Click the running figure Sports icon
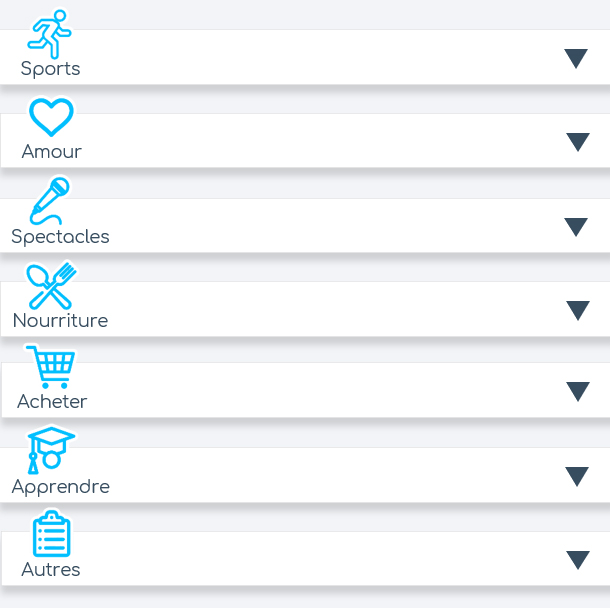The width and height of the screenshot is (610, 608). (x=50, y=33)
